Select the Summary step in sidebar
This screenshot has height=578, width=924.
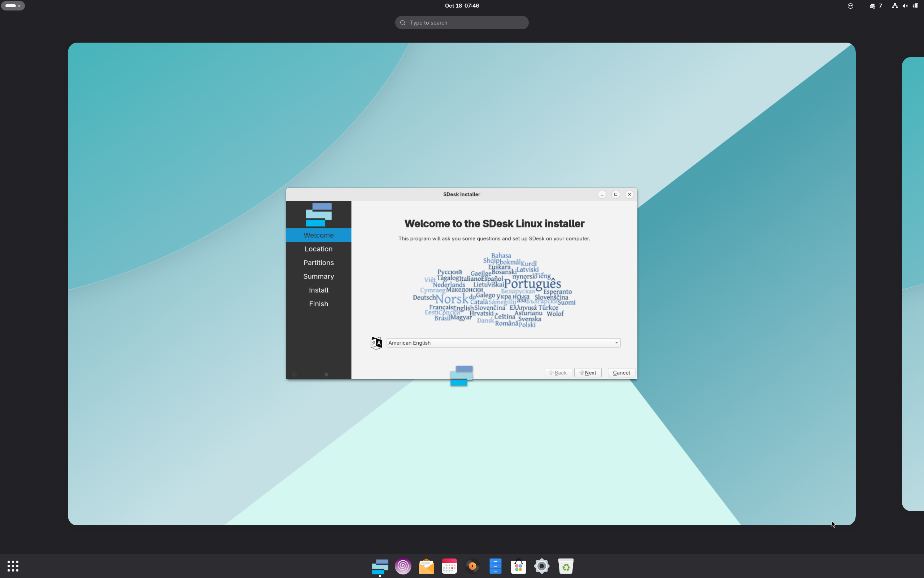318,276
